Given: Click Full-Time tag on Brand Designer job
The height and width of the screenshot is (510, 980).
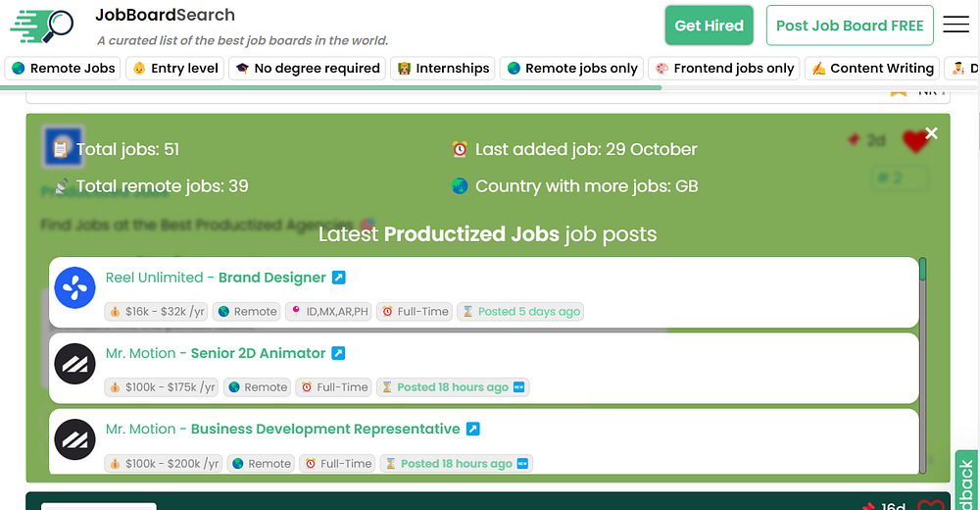Looking at the screenshot, I should pyautogui.click(x=415, y=312).
